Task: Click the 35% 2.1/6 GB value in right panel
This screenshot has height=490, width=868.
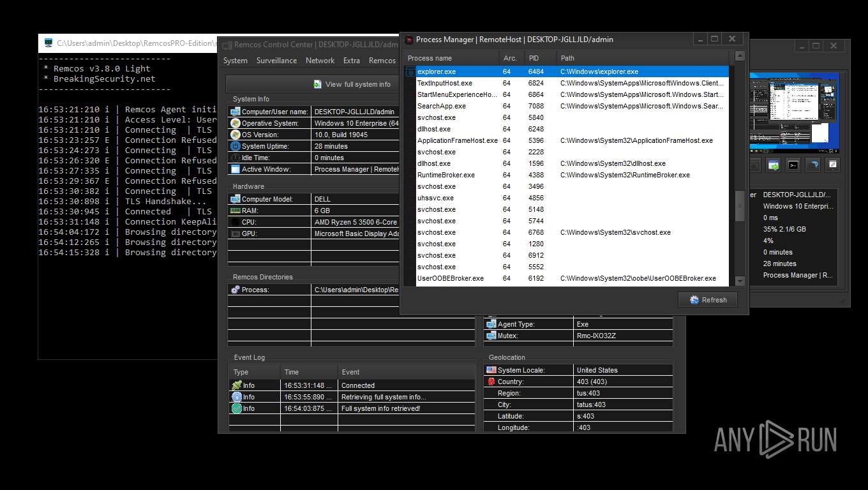Action: point(784,229)
